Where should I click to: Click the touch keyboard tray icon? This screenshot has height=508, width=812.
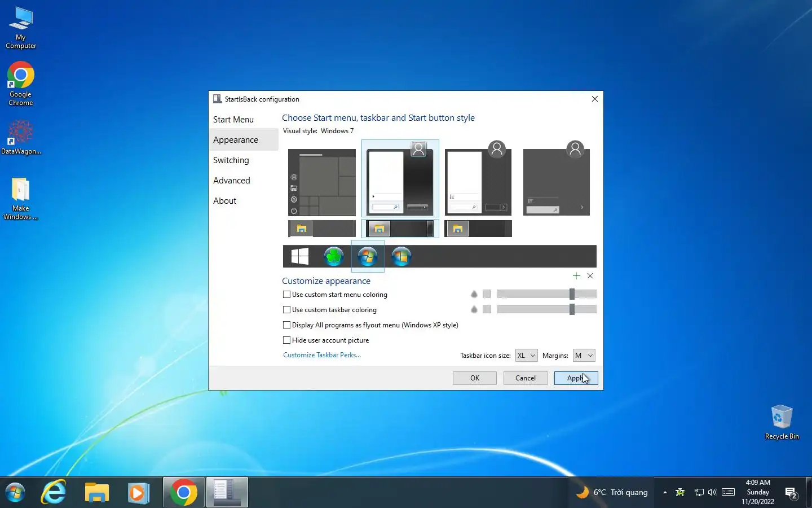point(729,492)
